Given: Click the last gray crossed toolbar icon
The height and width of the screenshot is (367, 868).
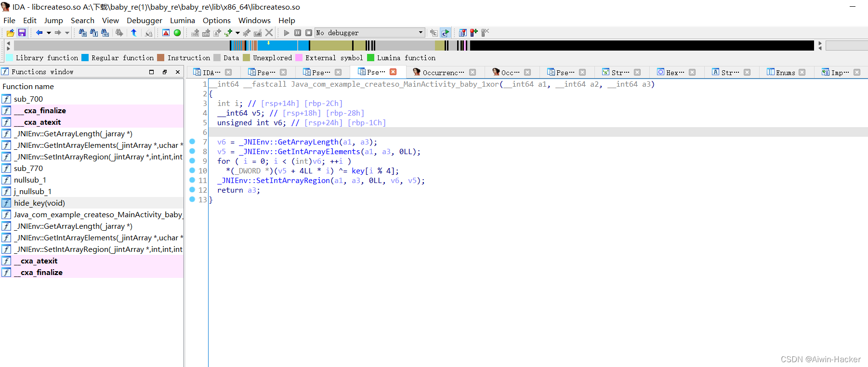Looking at the screenshot, I should [x=485, y=33].
